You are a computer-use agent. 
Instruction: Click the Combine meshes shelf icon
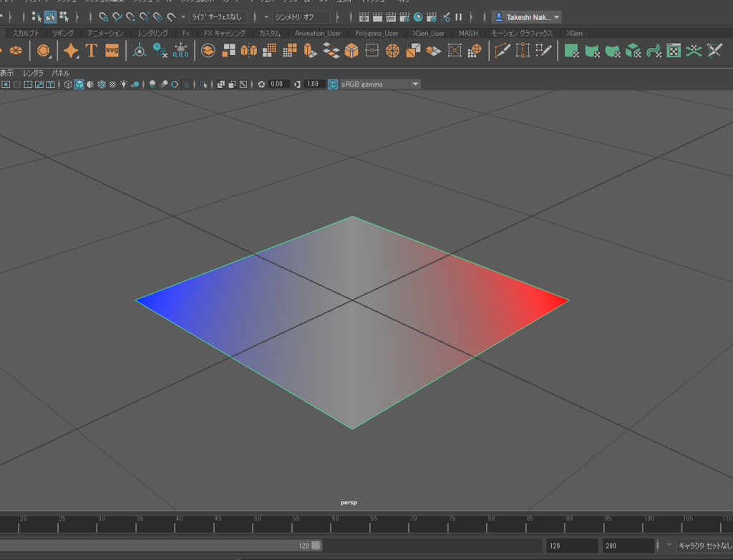point(208,51)
